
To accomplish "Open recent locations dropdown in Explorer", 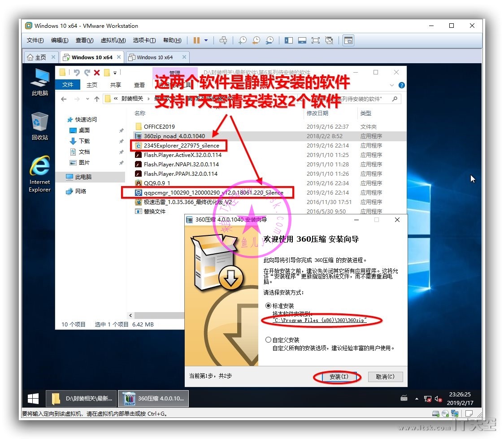I will click(87, 99).
